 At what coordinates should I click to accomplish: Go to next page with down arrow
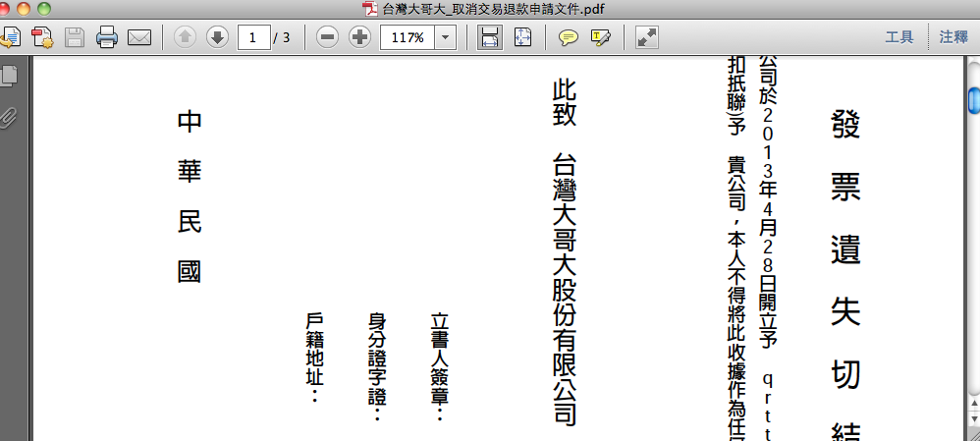pos(217,37)
